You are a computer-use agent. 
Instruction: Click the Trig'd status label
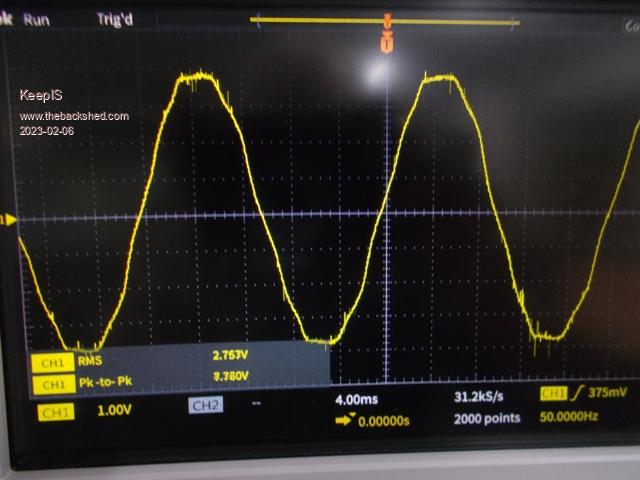pyautogui.click(x=116, y=19)
